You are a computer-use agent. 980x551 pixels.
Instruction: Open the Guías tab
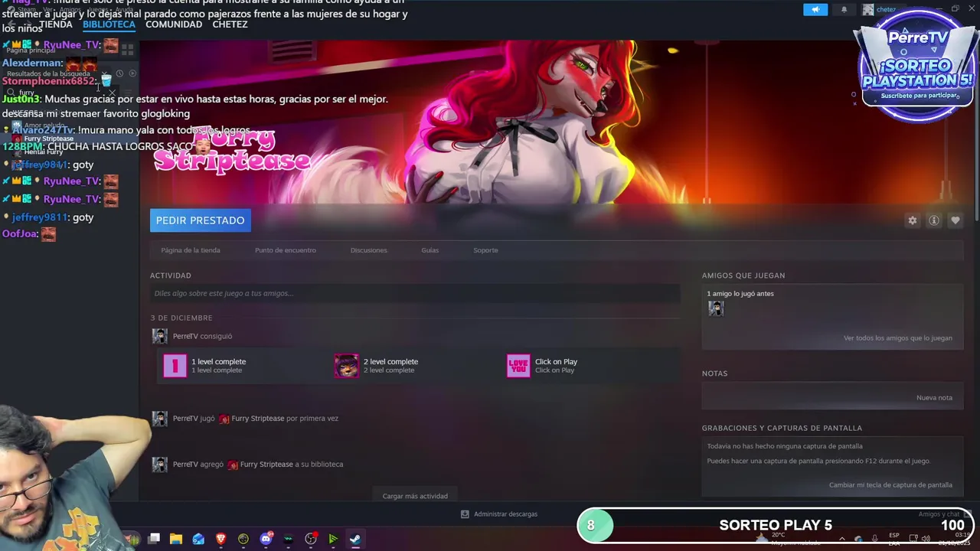[x=430, y=250]
